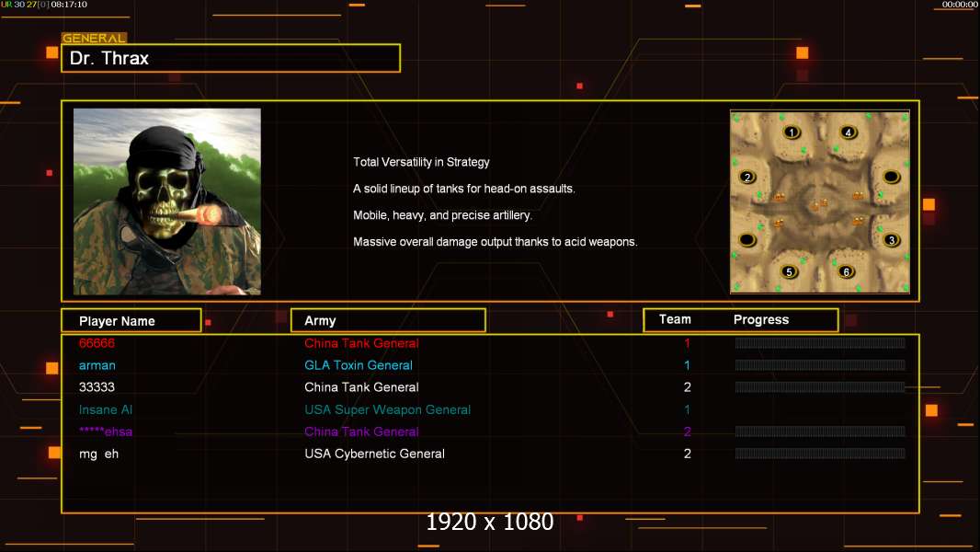
Task: Click the unnumbered start position above position 3
Action: pyautogui.click(x=892, y=177)
